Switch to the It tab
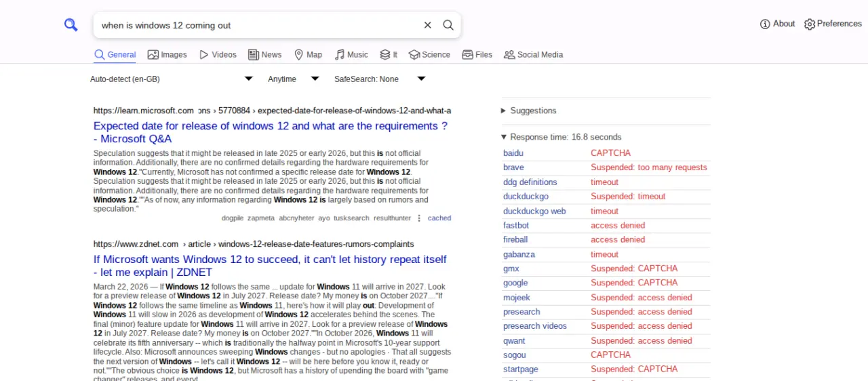The image size is (868, 381). point(389,55)
